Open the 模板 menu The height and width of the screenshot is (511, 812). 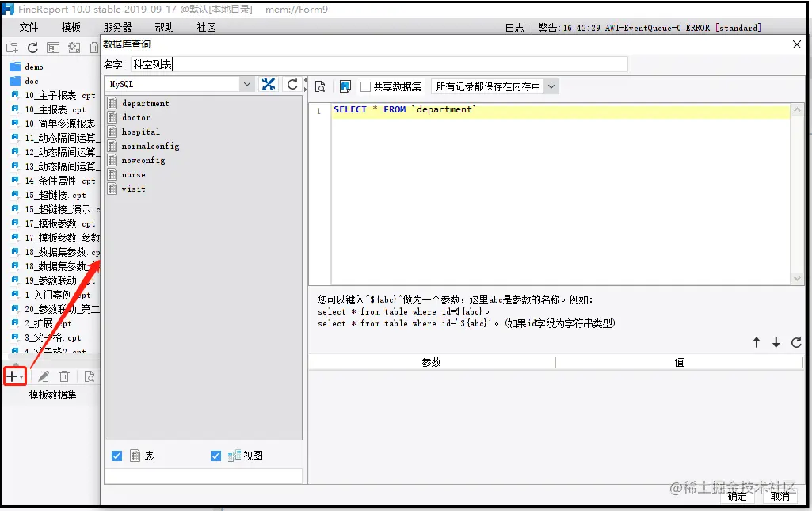click(x=71, y=27)
